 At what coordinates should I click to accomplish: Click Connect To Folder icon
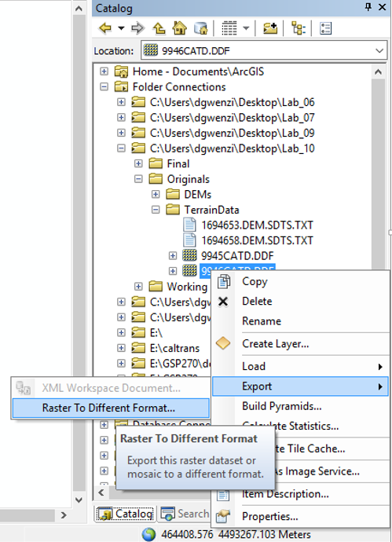click(270, 28)
